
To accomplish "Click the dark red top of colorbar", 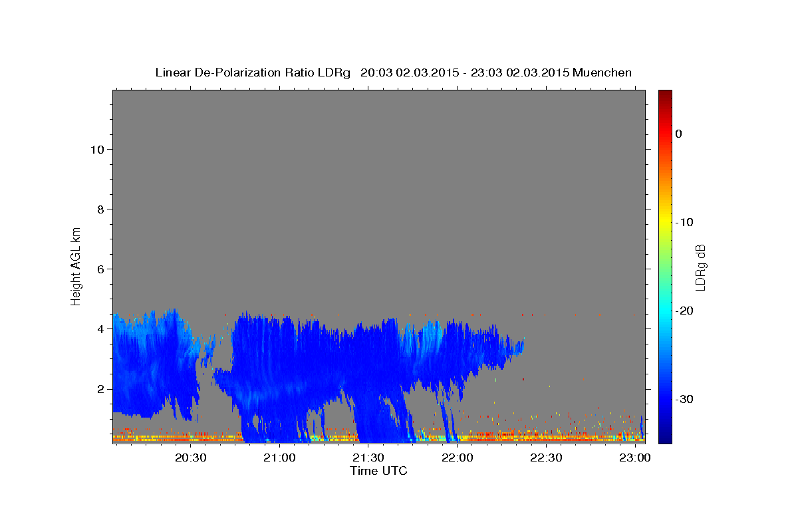I will (665, 94).
